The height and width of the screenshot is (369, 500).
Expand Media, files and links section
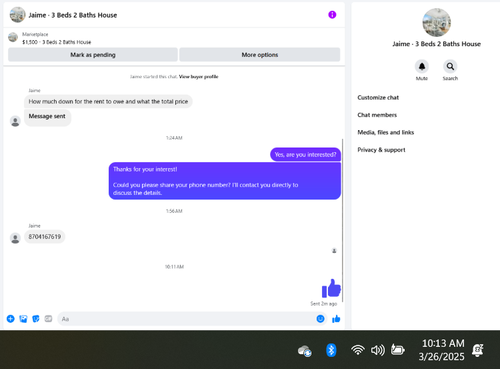pos(386,132)
